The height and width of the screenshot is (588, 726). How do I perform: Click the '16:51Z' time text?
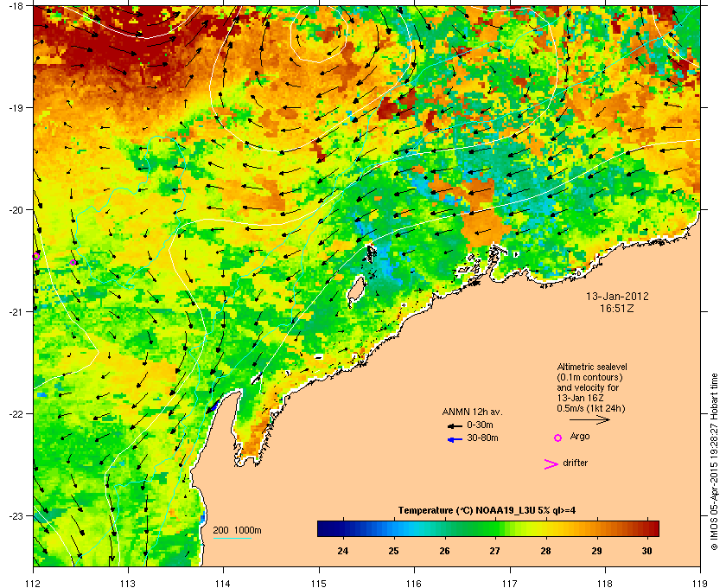[x=617, y=309]
